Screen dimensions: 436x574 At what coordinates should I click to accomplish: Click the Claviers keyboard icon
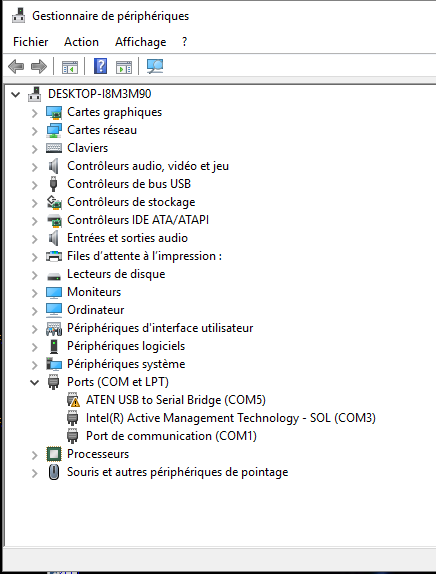coord(54,148)
